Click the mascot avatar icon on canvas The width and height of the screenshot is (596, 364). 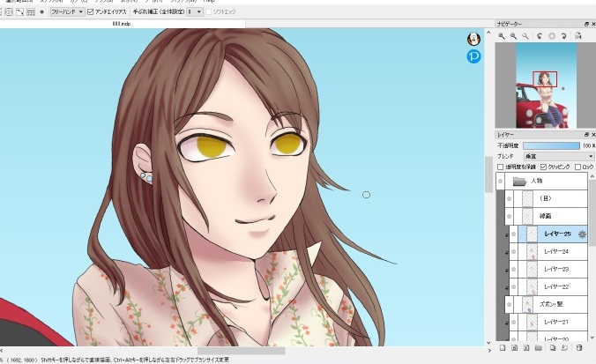point(473,39)
